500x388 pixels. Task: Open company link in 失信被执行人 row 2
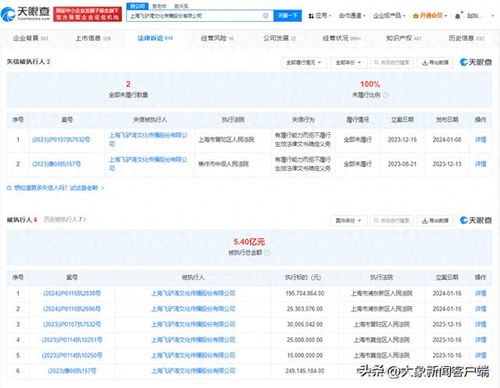pos(148,164)
